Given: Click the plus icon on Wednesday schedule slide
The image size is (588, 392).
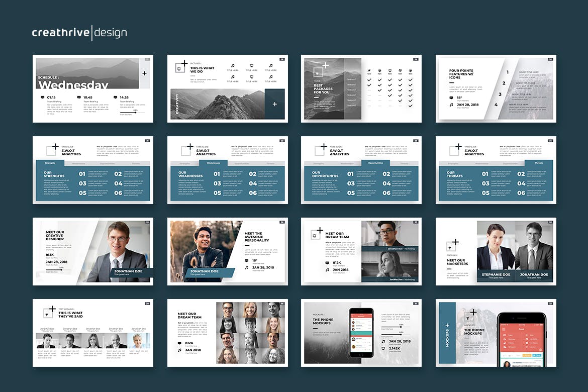Looking at the screenshot, I should click(x=144, y=73).
